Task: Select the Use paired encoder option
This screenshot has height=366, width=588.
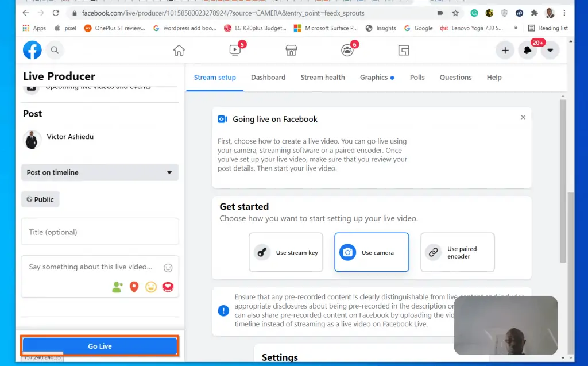Action: pos(458,252)
